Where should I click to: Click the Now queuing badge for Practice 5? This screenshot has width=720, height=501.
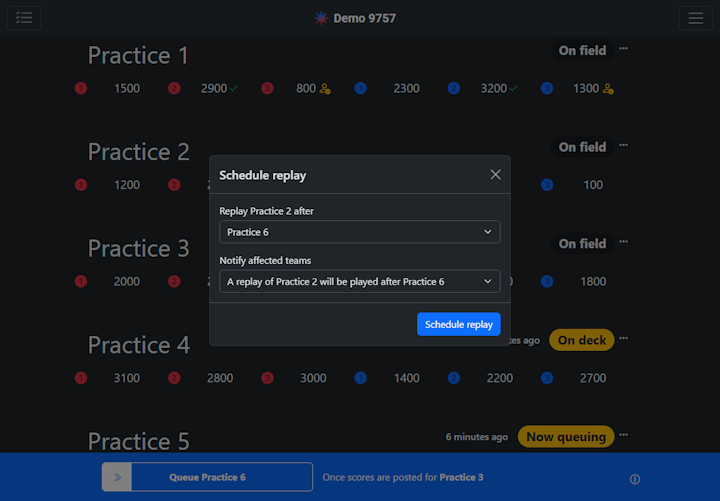pyautogui.click(x=566, y=437)
